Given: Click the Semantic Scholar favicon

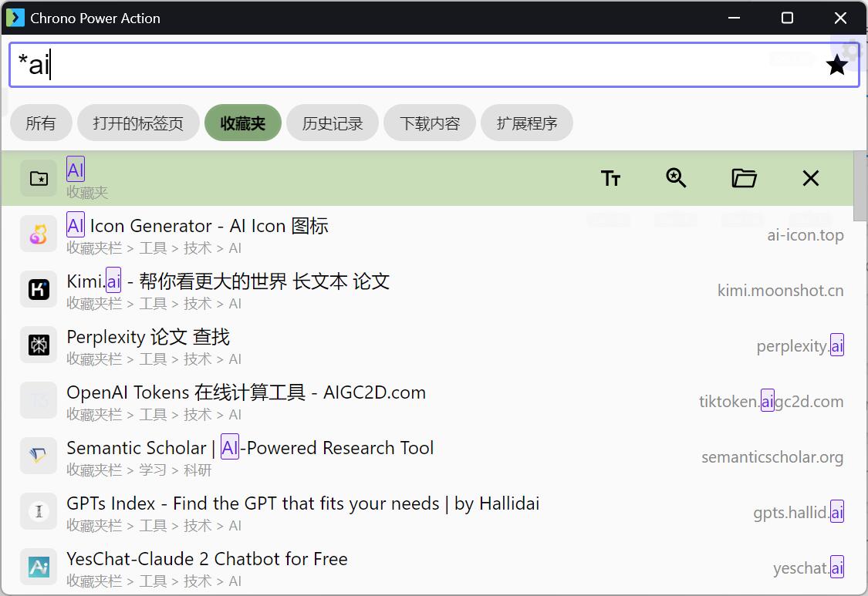Looking at the screenshot, I should point(39,456).
